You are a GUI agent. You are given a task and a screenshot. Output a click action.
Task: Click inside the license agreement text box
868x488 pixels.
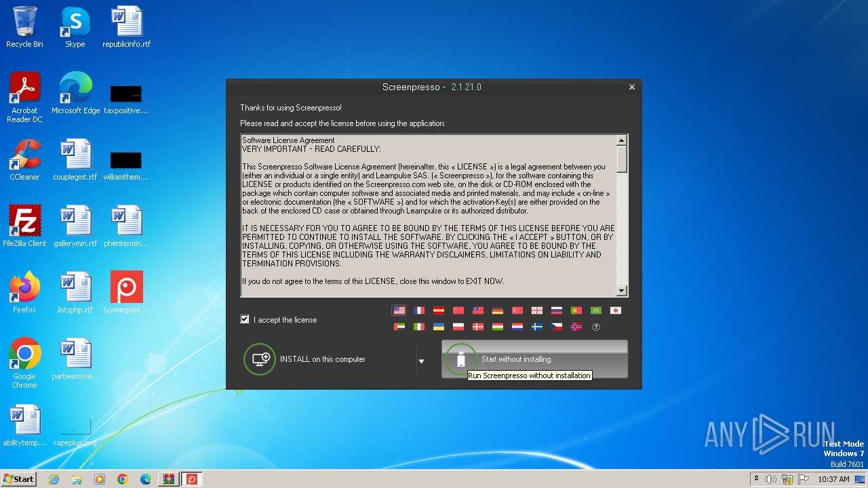tap(429, 216)
